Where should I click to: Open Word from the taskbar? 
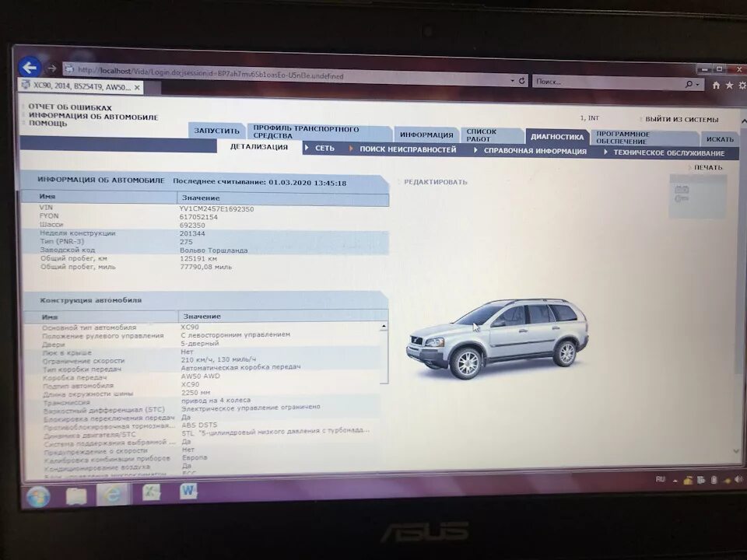point(188,491)
